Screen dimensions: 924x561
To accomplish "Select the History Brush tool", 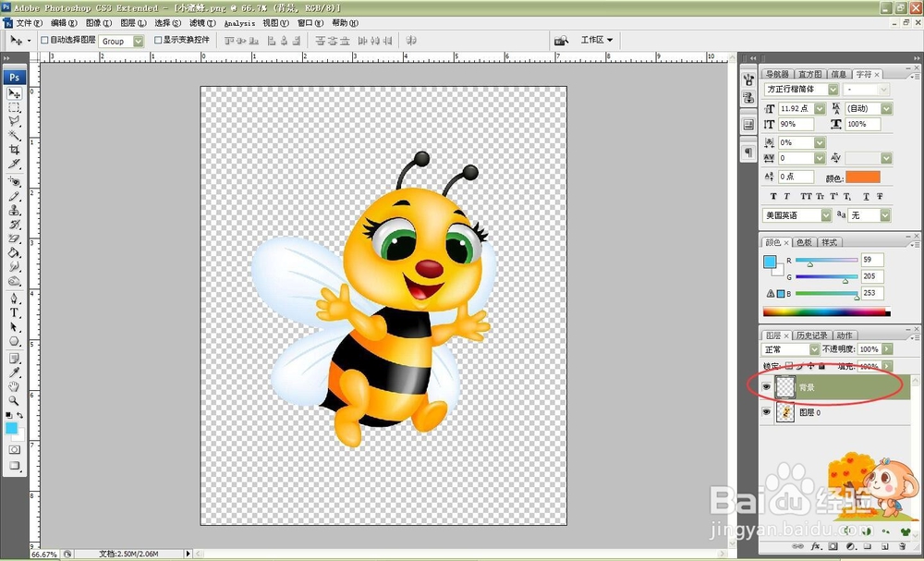I will pos(14,226).
